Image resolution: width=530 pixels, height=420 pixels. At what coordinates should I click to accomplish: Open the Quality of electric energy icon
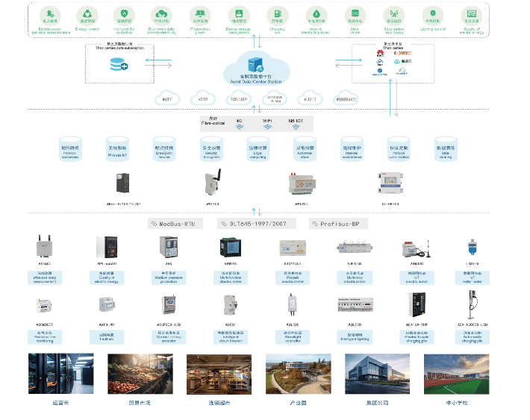click(472, 16)
